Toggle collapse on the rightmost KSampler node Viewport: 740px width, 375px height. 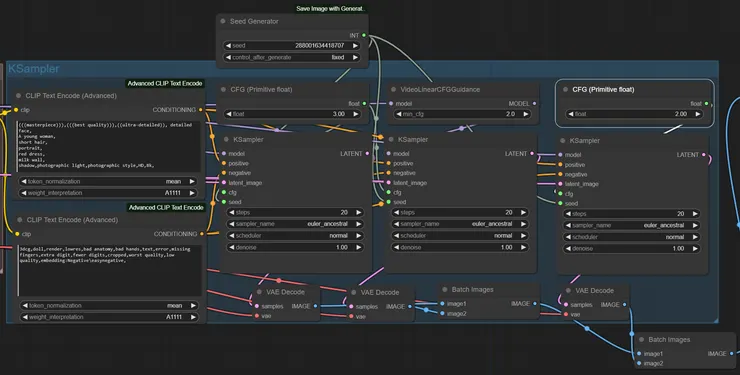563,141
